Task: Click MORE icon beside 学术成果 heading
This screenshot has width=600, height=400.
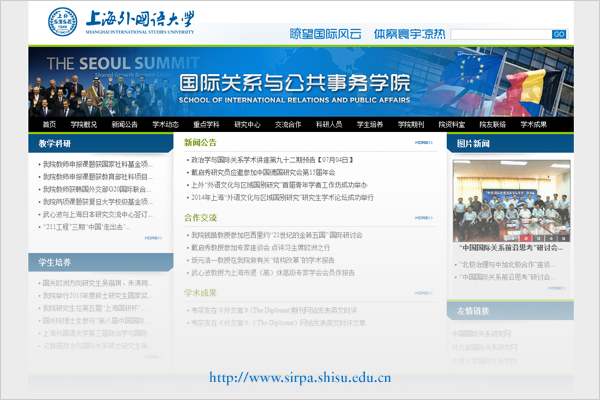Action: [423, 293]
